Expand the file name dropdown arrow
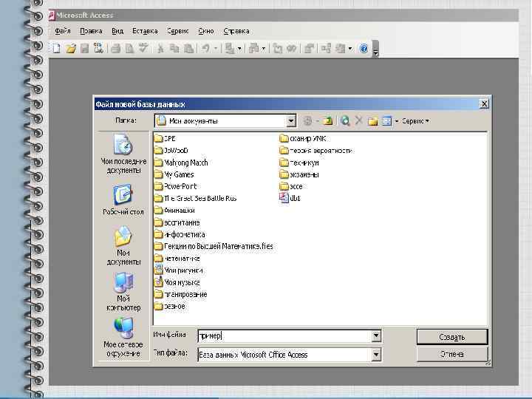The width and height of the screenshot is (532, 399). [376, 336]
